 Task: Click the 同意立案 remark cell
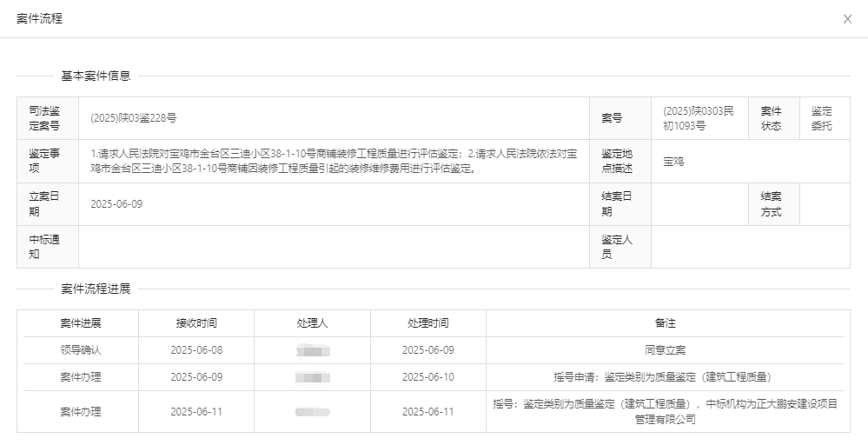pyautogui.click(x=665, y=350)
